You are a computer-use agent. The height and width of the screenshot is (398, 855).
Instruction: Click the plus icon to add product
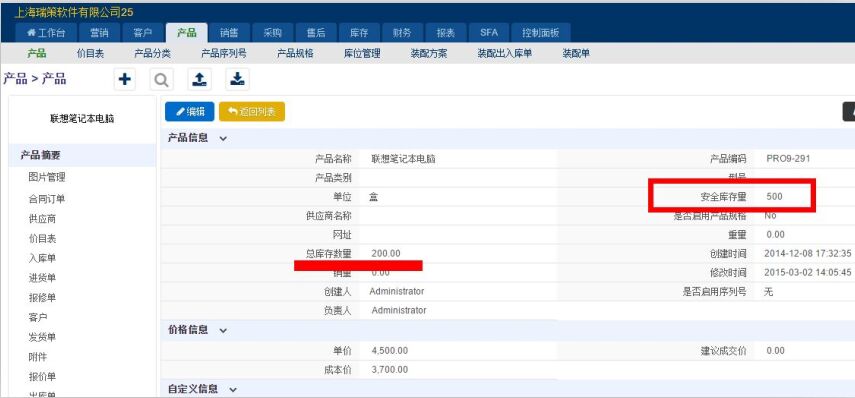125,80
